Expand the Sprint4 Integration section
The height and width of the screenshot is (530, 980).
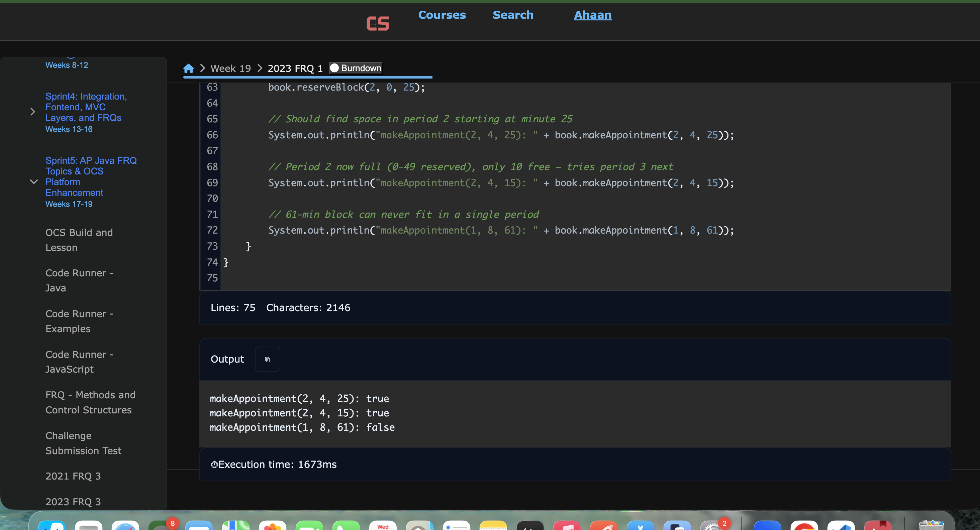(x=33, y=112)
